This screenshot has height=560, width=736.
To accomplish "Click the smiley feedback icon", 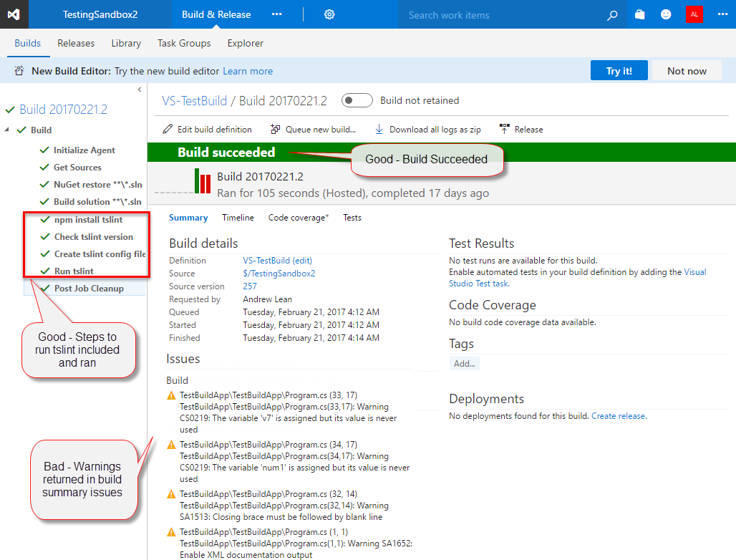I will (666, 14).
